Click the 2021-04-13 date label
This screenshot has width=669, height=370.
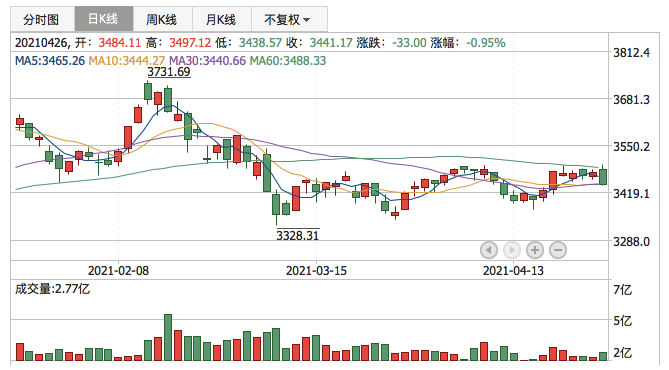[x=513, y=271]
